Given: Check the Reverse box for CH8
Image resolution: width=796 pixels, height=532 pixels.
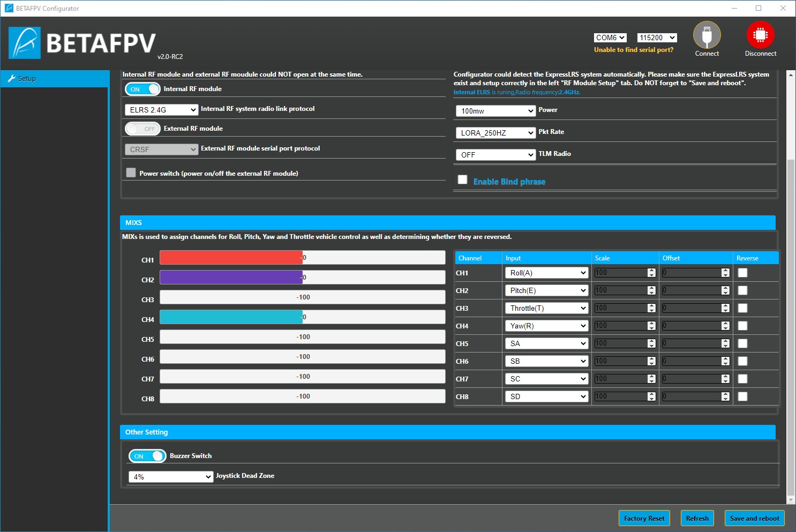Looking at the screenshot, I should pos(742,396).
